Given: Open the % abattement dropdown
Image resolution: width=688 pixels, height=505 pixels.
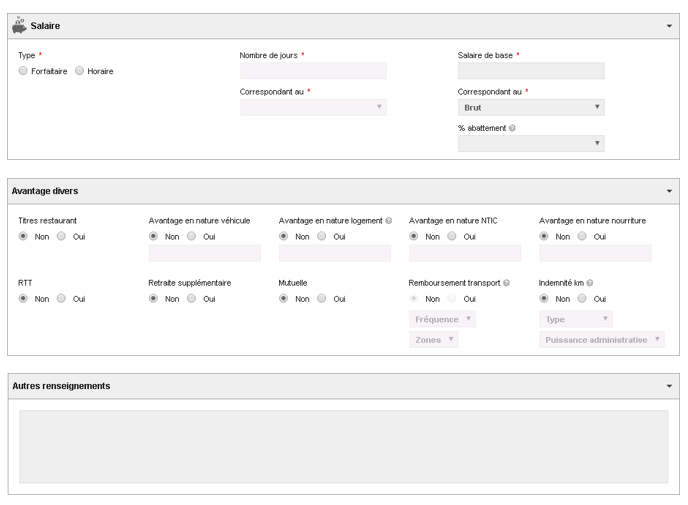Looking at the screenshot, I should (x=531, y=143).
